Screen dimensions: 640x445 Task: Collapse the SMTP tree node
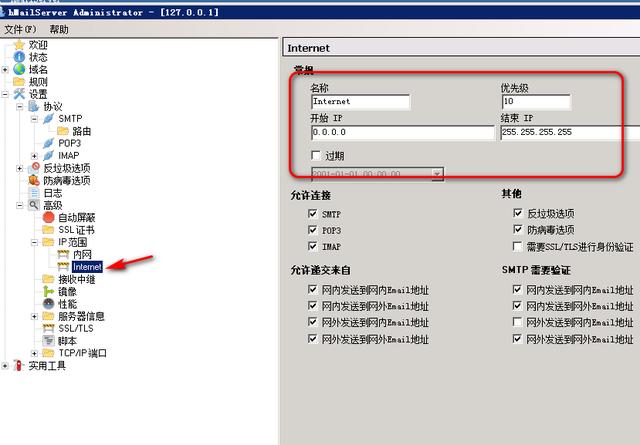pyautogui.click(x=34, y=119)
